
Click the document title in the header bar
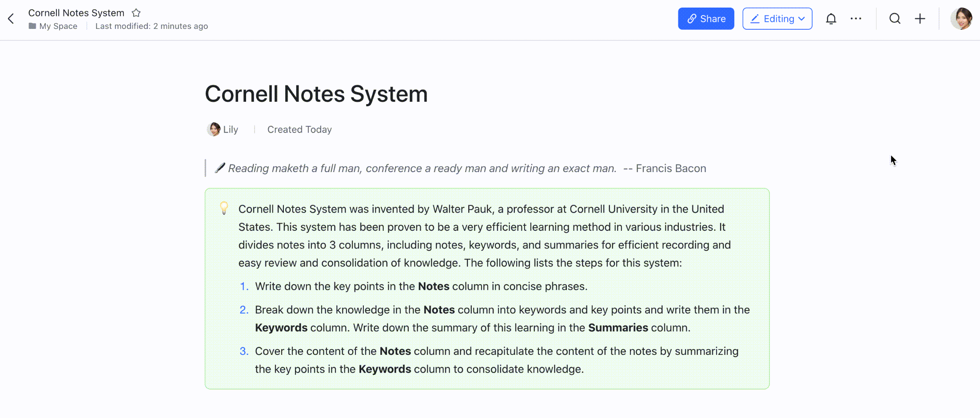[x=76, y=13]
